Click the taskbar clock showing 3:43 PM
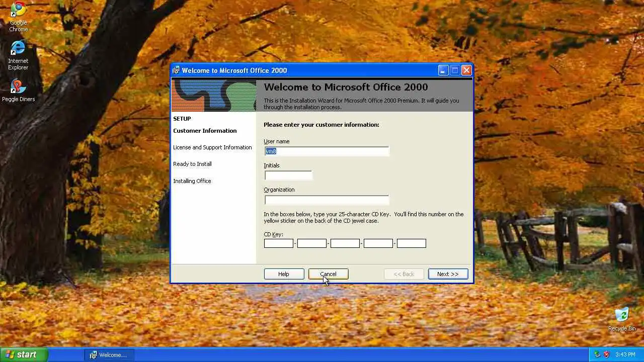 tap(625, 354)
